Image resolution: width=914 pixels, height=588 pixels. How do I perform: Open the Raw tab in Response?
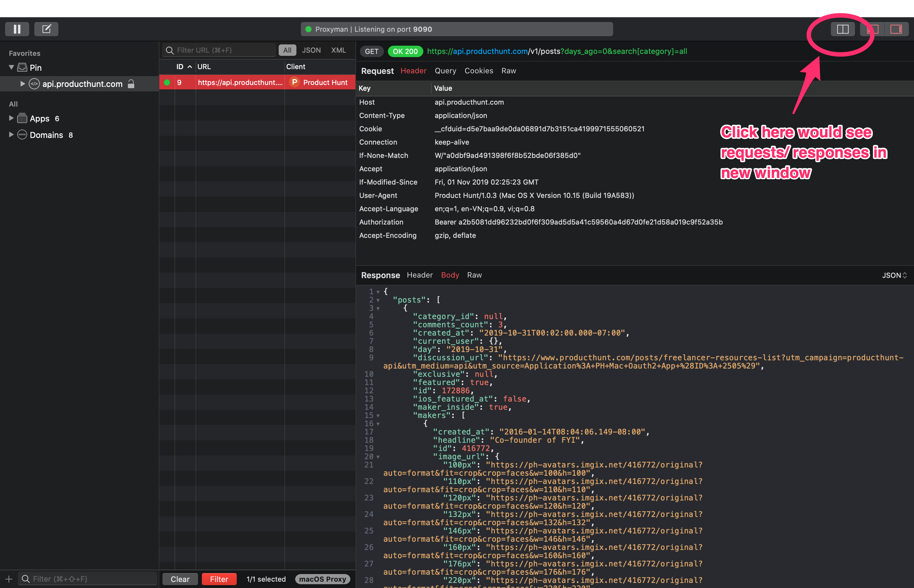[x=474, y=275]
